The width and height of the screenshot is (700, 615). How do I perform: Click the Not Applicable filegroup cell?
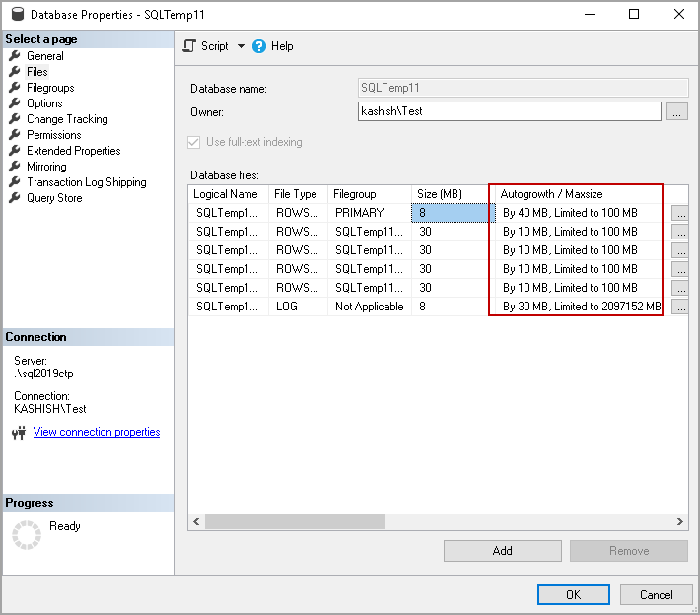(369, 307)
